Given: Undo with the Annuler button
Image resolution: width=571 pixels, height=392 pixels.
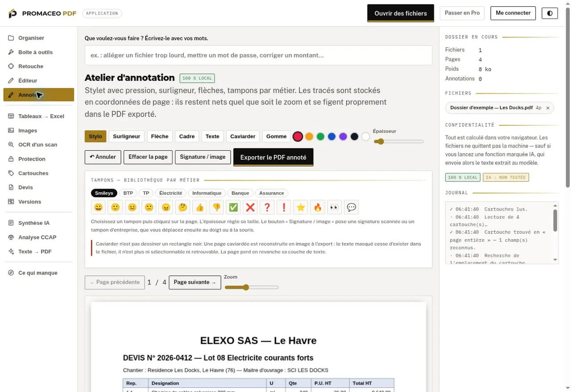Looking at the screenshot, I should point(103,157).
